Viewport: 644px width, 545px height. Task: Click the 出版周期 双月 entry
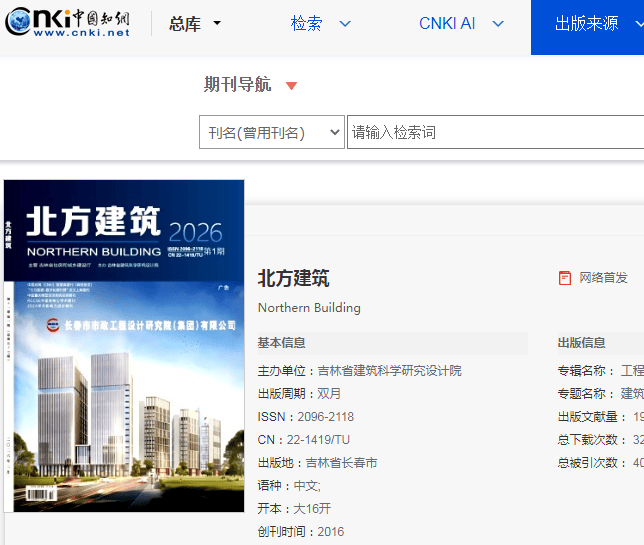[x=299, y=394]
